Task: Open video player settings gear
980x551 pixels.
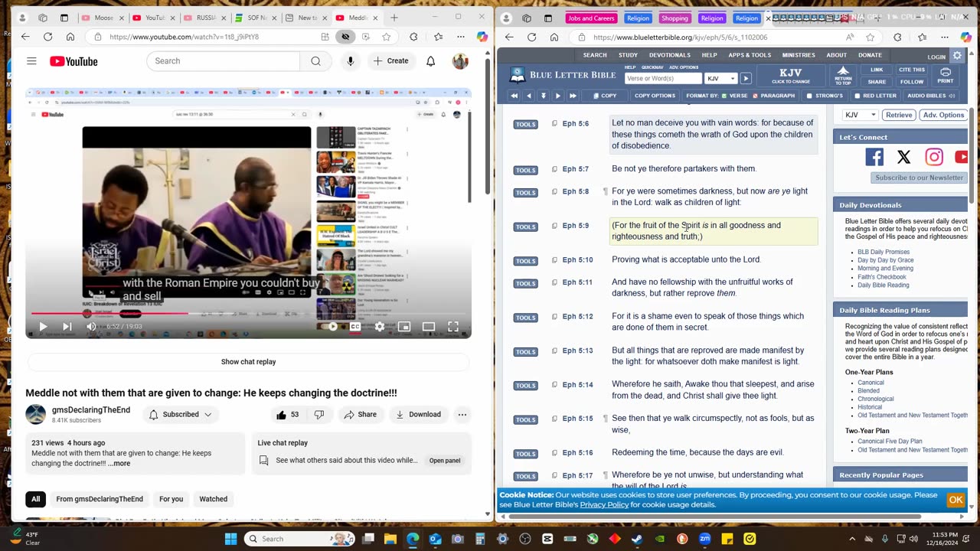Action: 380,327
